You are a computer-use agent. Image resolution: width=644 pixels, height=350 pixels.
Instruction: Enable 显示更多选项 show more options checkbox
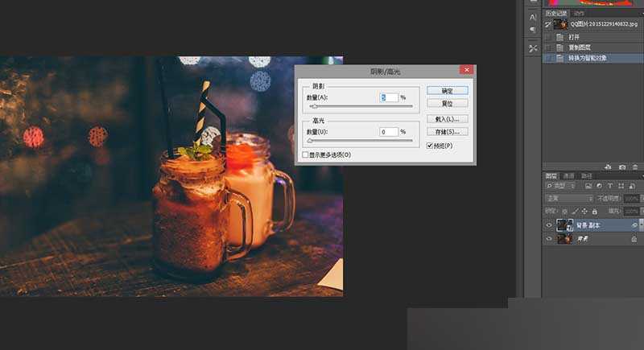pos(305,154)
